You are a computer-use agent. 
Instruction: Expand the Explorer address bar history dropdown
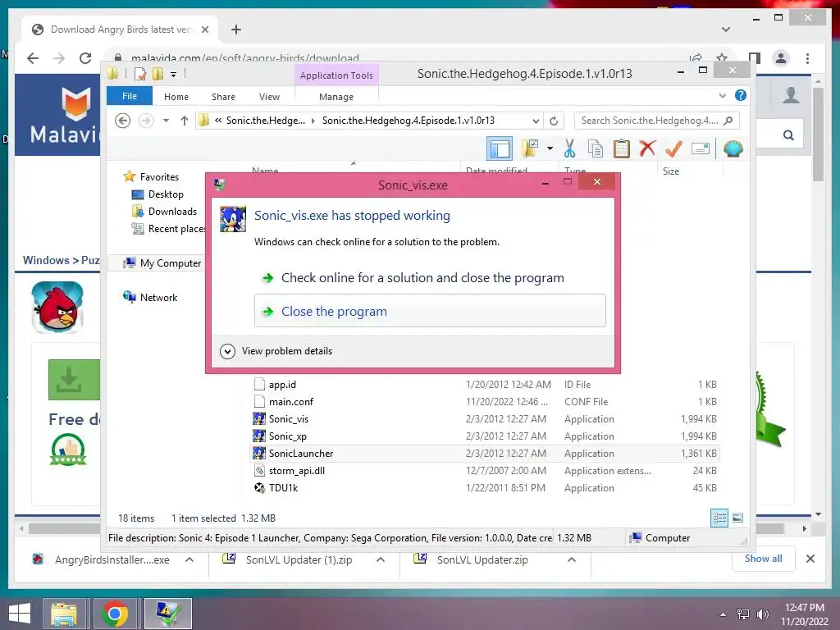[536, 121]
